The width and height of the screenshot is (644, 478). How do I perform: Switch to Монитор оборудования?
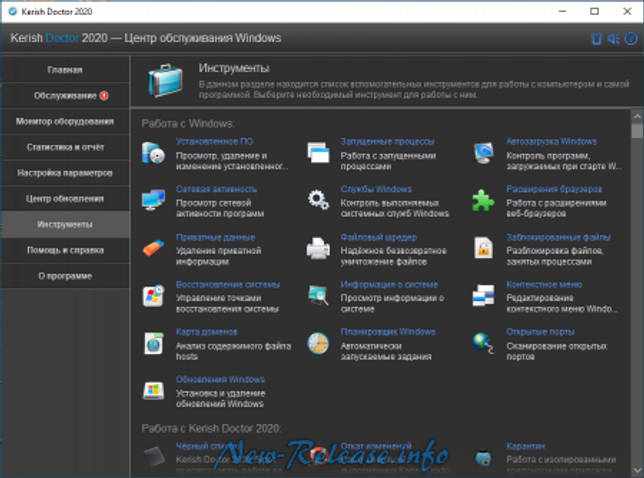click(x=65, y=122)
